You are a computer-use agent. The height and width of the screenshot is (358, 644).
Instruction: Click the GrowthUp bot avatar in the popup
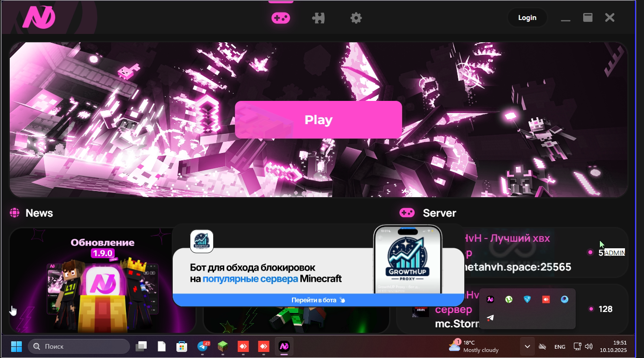tap(202, 241)
